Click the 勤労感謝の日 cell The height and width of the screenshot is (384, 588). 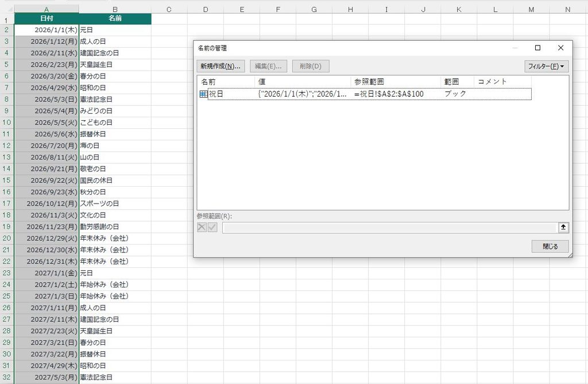point(115,226)
